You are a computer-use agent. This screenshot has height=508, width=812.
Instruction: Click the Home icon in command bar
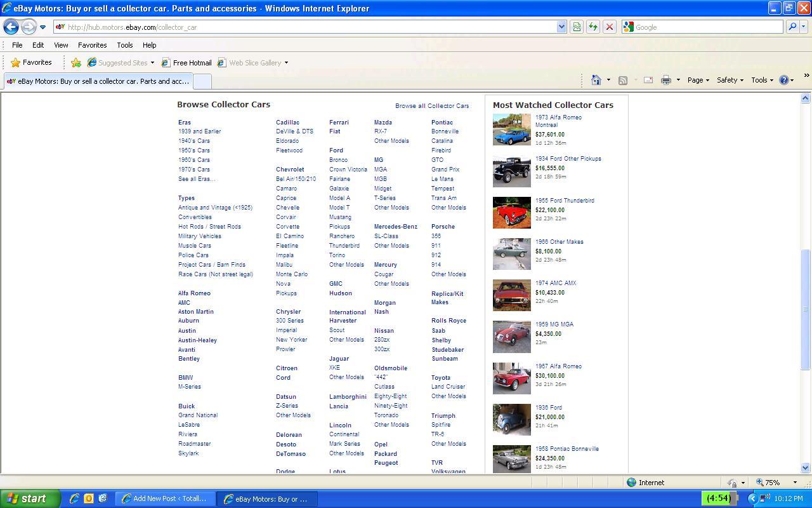[x=596, y=80]
